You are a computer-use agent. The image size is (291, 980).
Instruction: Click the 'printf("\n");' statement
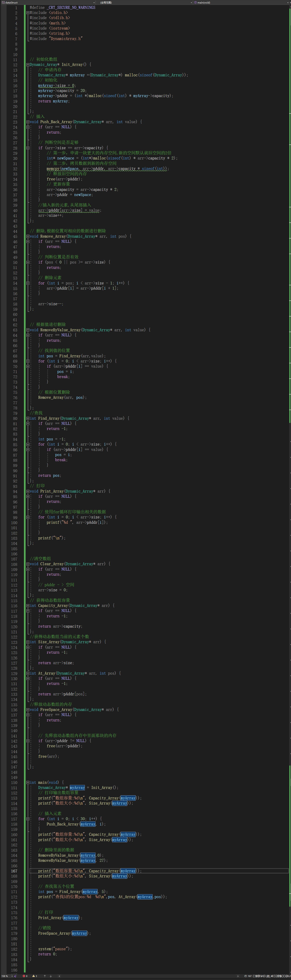[52, 538]
